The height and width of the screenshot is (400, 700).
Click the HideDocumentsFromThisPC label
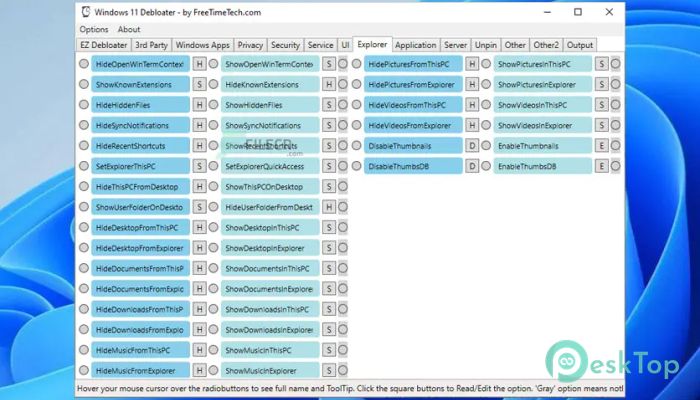141,268
